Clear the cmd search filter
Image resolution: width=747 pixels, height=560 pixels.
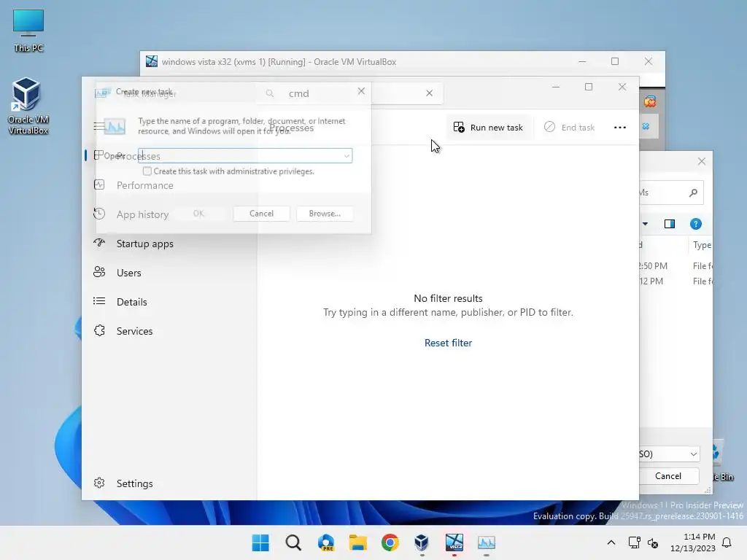point(429,93)
